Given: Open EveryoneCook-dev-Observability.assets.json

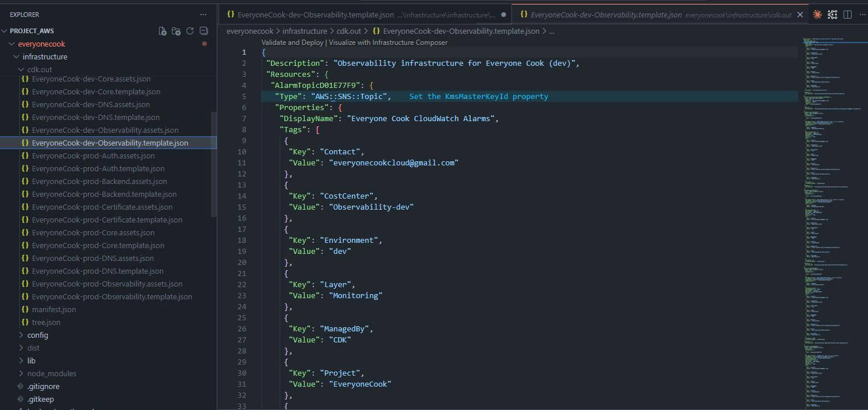Looking at the screenshot, I should [x=105, y=130].
